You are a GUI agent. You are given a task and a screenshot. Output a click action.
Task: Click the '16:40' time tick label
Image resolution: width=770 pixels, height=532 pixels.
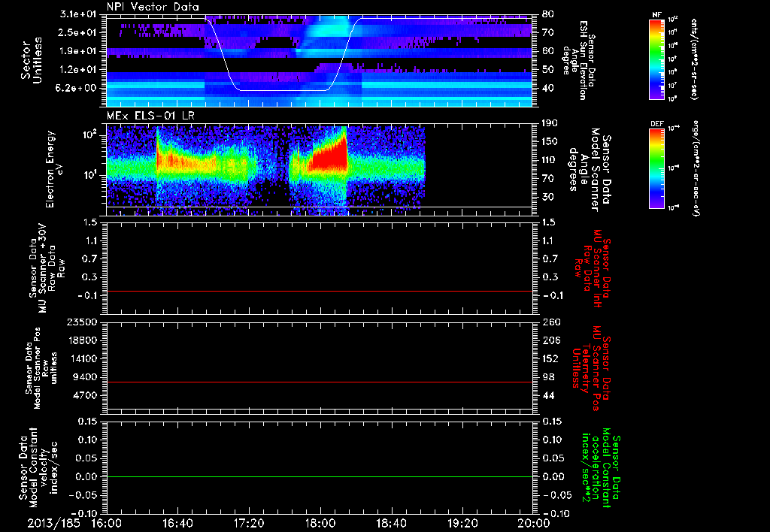pyautogui.click(x=177, y=523)
